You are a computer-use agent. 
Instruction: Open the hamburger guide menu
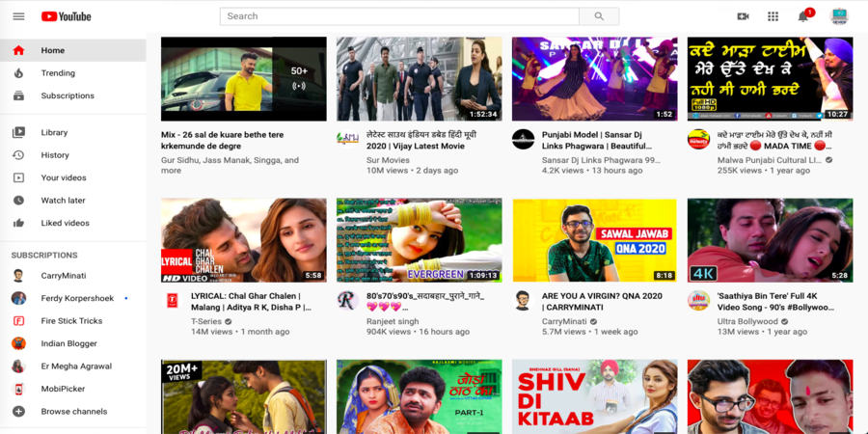pyautogui.click(x=19, y=16)
